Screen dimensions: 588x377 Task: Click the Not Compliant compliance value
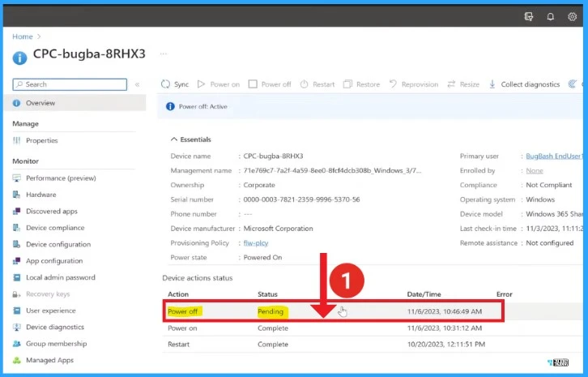[x=548, y=185]
